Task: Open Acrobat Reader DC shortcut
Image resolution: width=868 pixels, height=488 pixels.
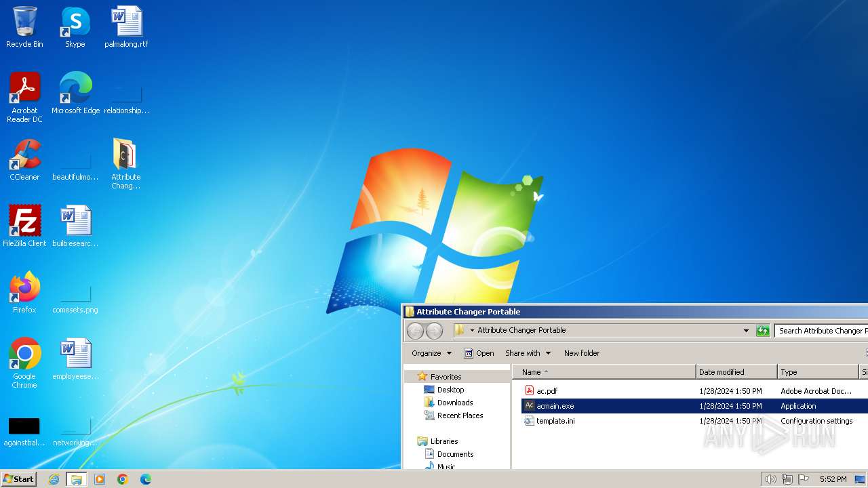Action: pyautogui.click(x=24, y=98)
